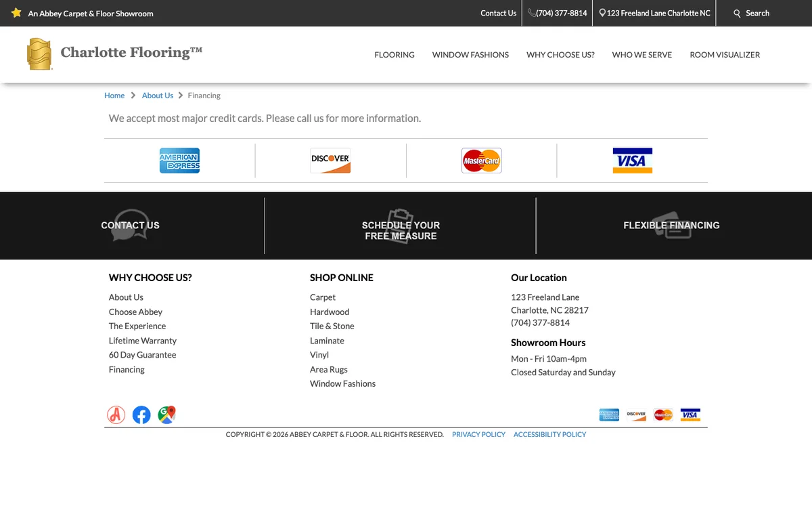Click the large Visa card logo
The image size is (812, 508).
(x=632, y=161)
